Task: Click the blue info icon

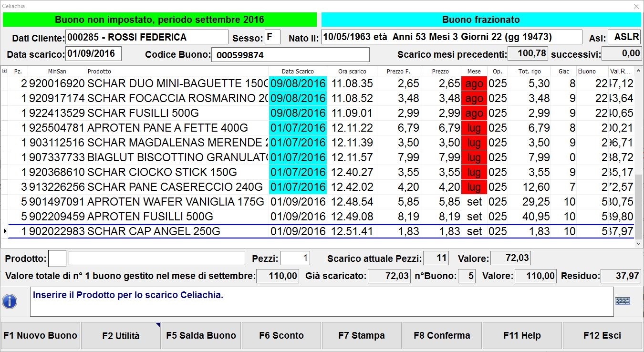Action: [x=10, y=301]
